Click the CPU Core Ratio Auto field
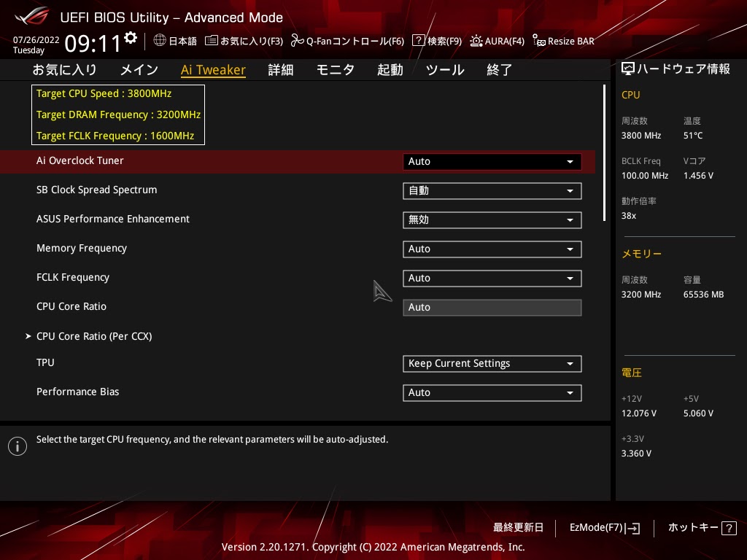 click(x=492, y=307)
